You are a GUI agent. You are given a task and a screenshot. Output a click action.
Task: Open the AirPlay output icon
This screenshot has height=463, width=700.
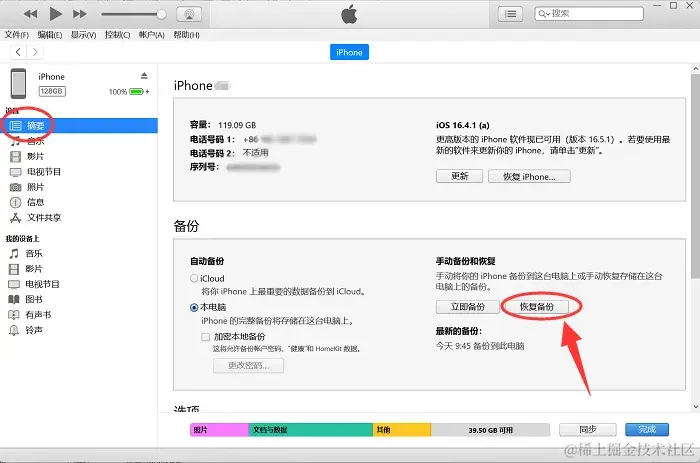(x=189, y=14)
